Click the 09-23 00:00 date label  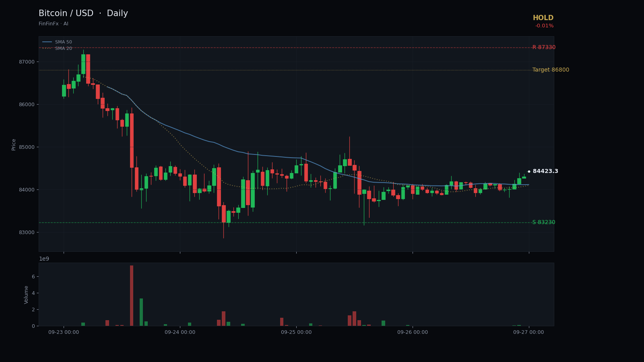(64, 332)
